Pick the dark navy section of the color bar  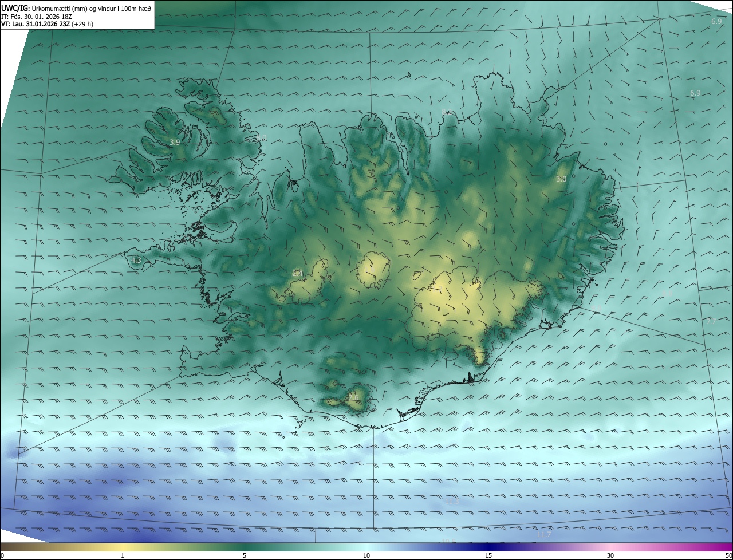pyautogui.click(x=488, y=547)
